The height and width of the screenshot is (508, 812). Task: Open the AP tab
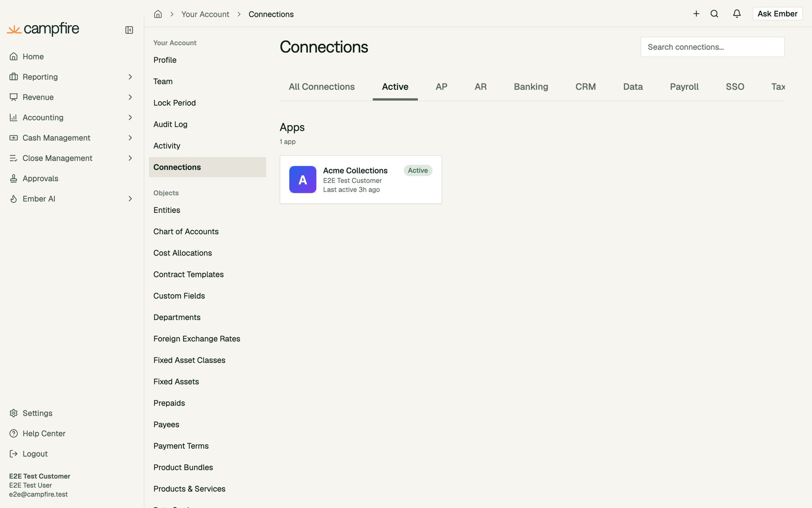coord(442,87)
